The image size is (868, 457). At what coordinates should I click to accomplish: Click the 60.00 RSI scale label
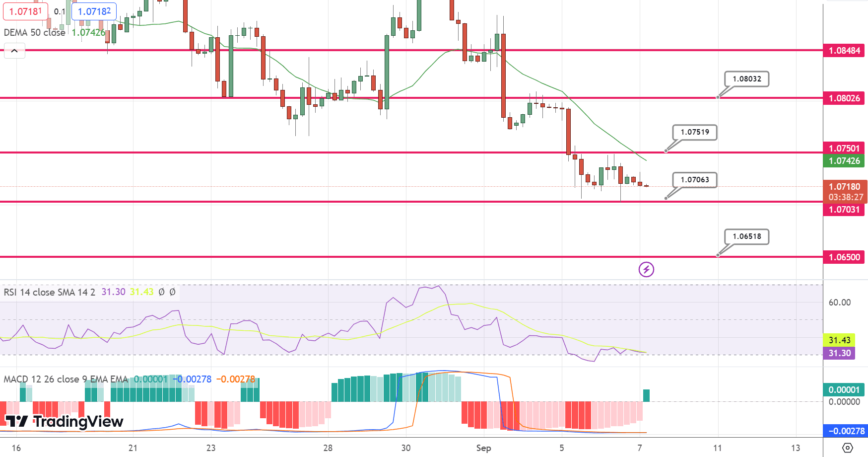(x=839, y=303)
